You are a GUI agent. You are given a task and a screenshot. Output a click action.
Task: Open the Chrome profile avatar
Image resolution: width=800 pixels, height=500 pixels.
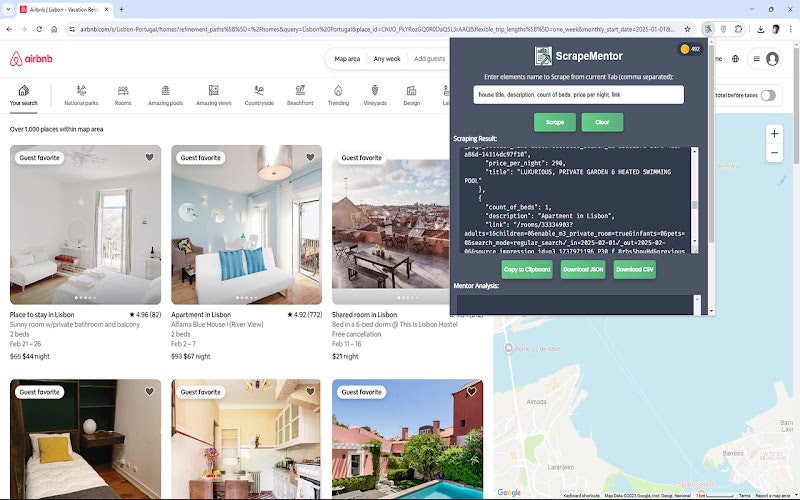click(776, 29)
